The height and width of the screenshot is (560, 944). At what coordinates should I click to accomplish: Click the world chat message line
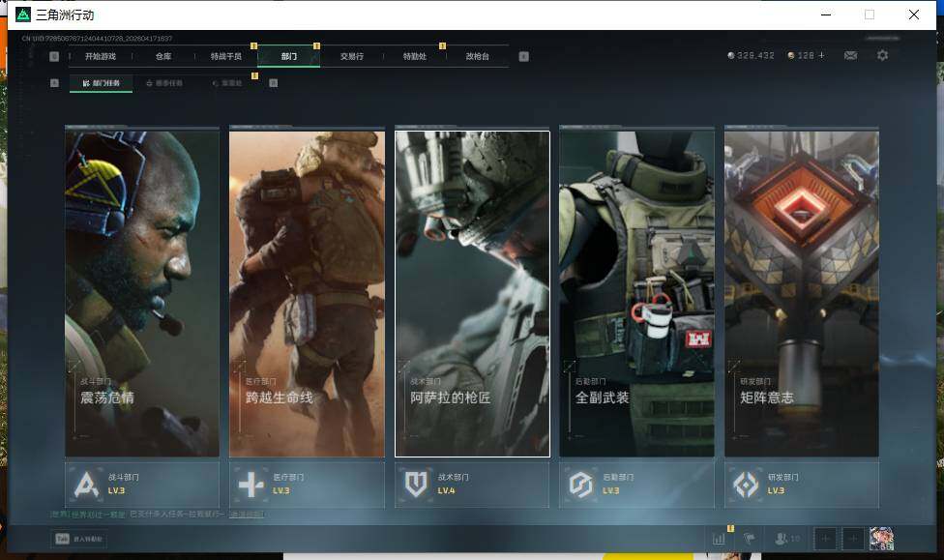pos(158,515)
